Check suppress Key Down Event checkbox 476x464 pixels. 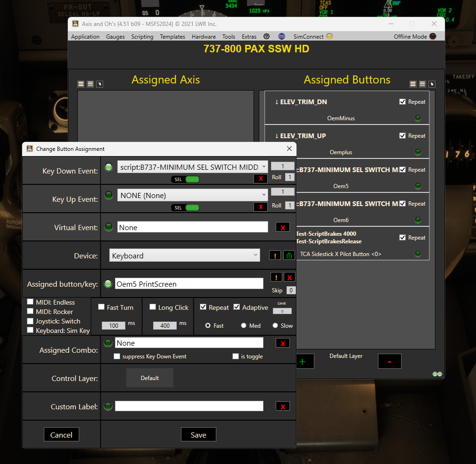(x=117, y=356)
